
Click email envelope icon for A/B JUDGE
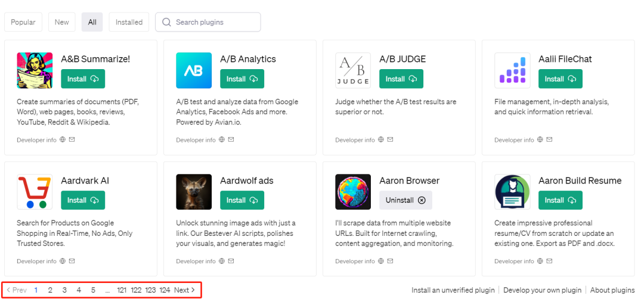click(x=390, y=139)
